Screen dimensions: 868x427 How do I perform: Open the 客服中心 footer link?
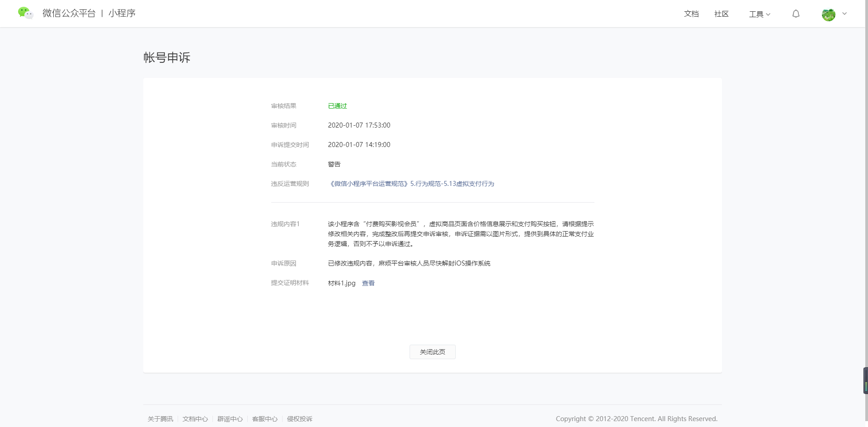(x=265, y=419)
